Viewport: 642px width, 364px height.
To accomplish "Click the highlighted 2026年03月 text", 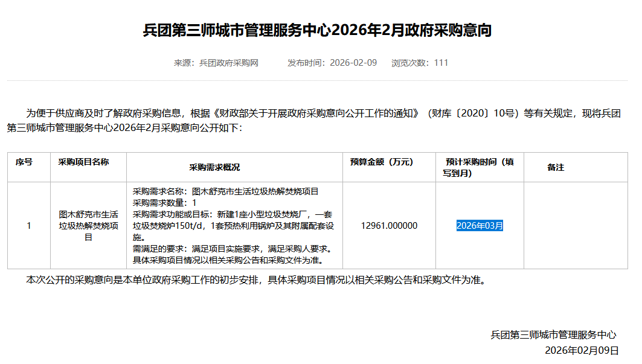I will [480, 226].
